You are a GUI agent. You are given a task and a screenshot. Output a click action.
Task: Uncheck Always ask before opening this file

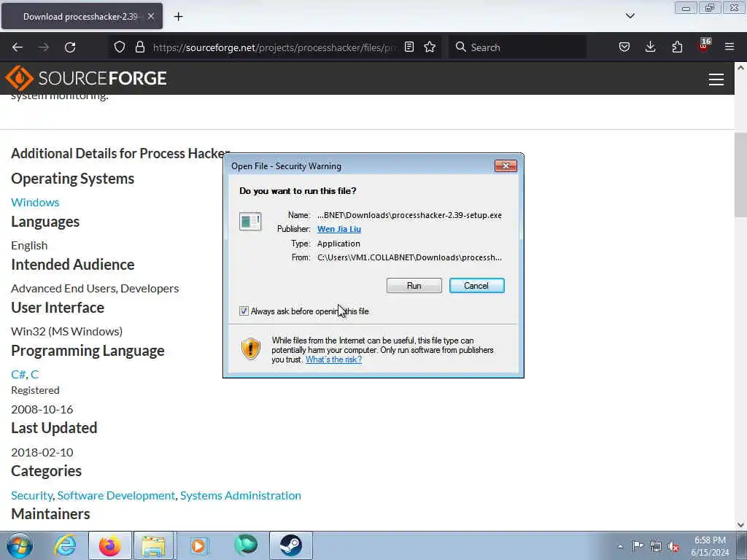click(x=244, y=311)
